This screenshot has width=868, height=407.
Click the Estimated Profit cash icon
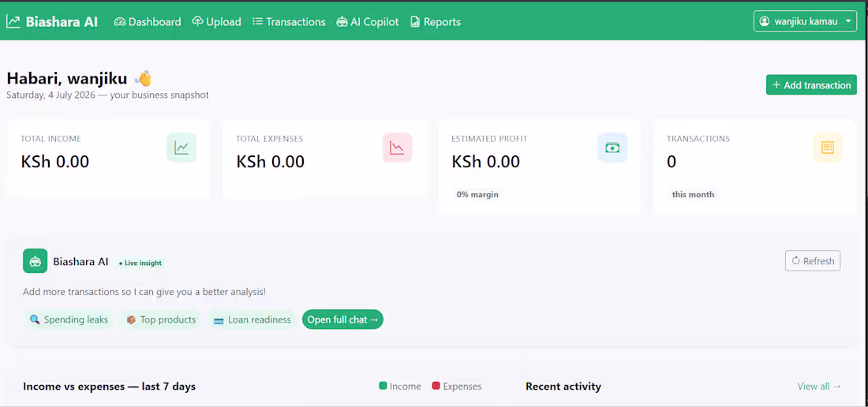tap(612, 147)
